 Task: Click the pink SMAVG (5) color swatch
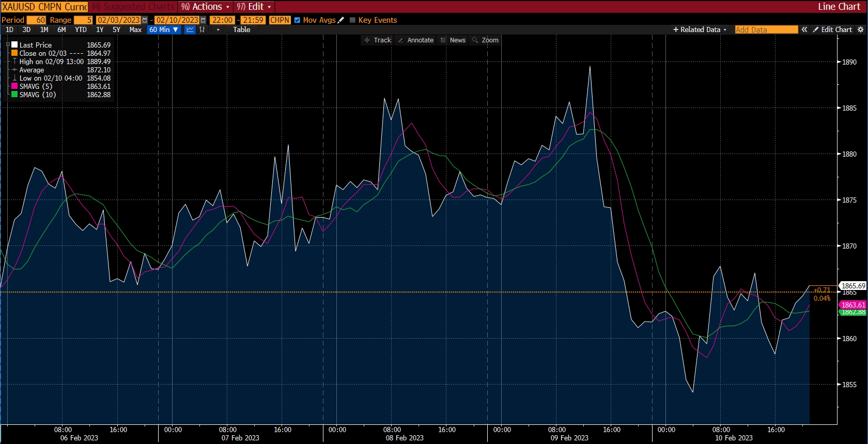14,86
